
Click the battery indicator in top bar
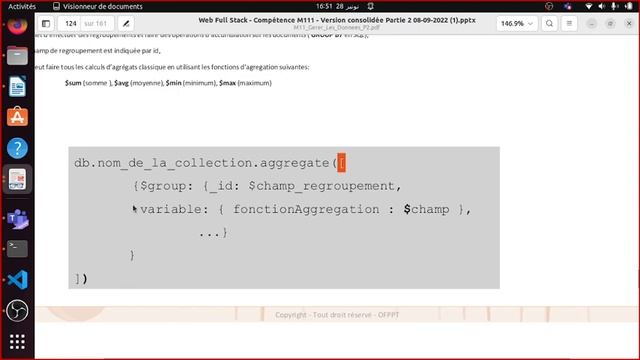click(629, 7)
